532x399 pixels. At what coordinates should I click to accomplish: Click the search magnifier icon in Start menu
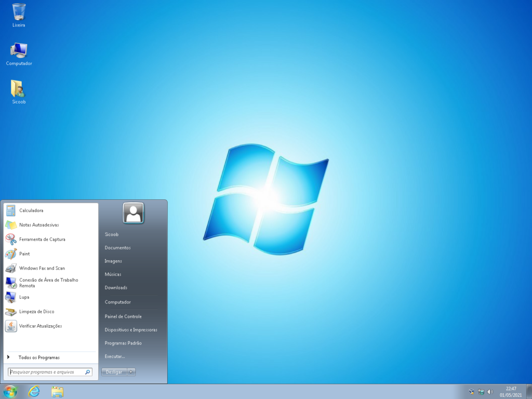[x=87, y=372]
